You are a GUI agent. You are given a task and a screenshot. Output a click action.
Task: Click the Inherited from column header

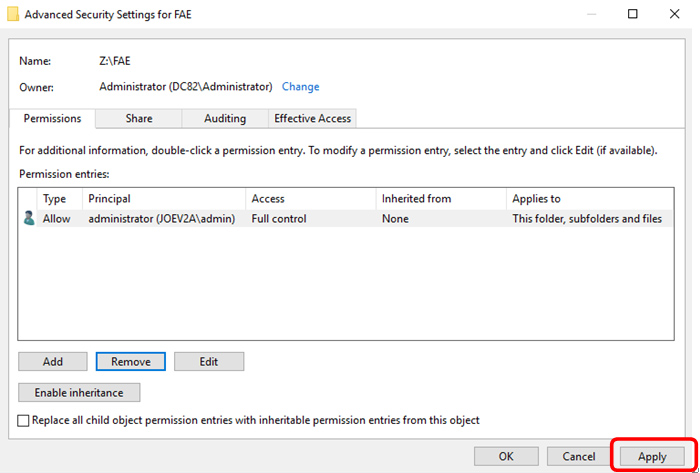440,199
